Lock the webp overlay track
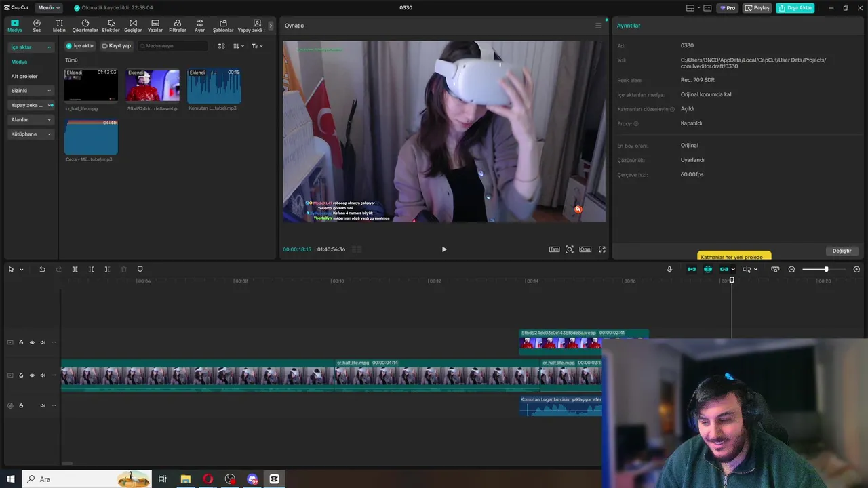The height and width of the screenshot is (488, 868). click(21, 342)
